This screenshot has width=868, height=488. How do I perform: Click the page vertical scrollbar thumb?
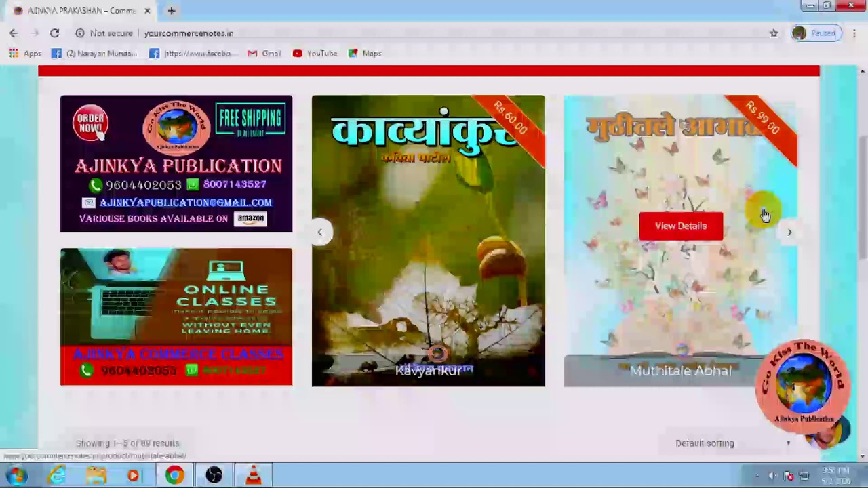[x=863, y=197]
